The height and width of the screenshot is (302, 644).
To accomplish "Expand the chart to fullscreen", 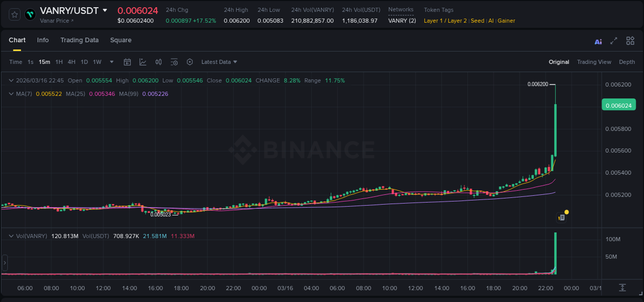I will pos(614,40).
